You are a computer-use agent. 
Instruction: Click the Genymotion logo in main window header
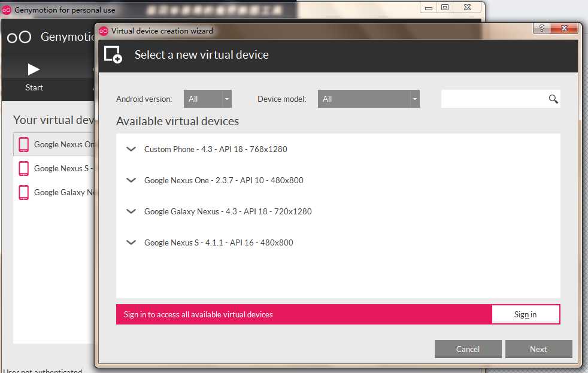(x=19, y=37)
